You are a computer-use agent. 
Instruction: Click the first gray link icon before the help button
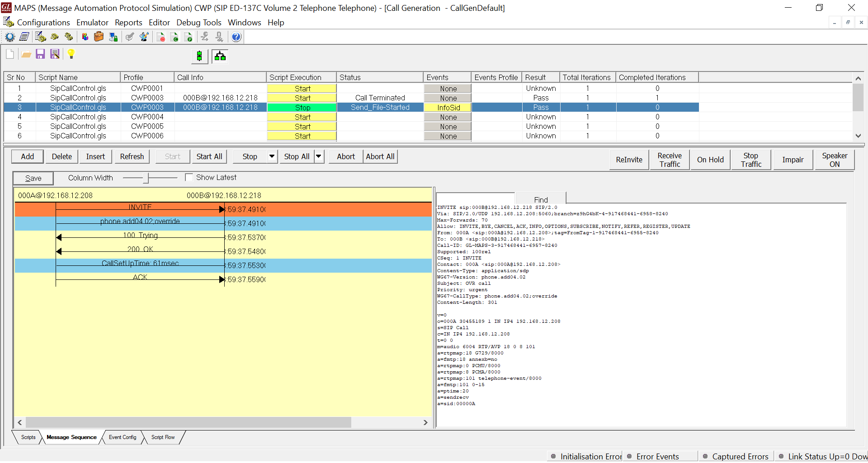click(205, 37)
